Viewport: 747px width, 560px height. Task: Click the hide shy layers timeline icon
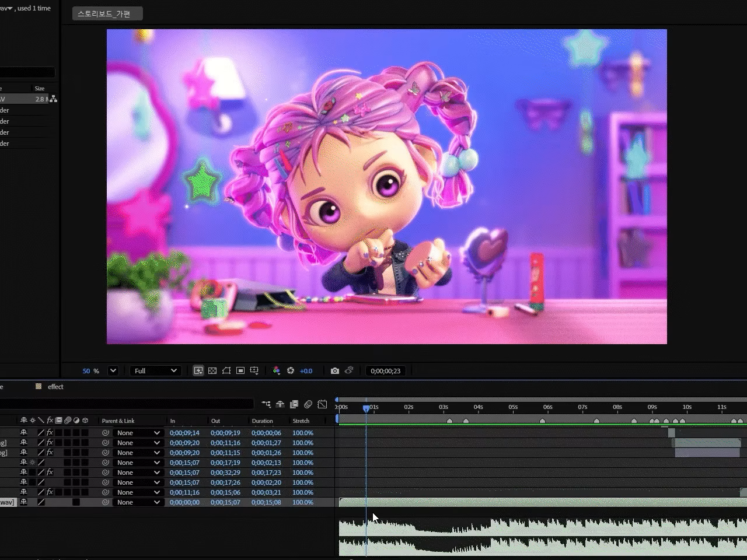point(280,404)
